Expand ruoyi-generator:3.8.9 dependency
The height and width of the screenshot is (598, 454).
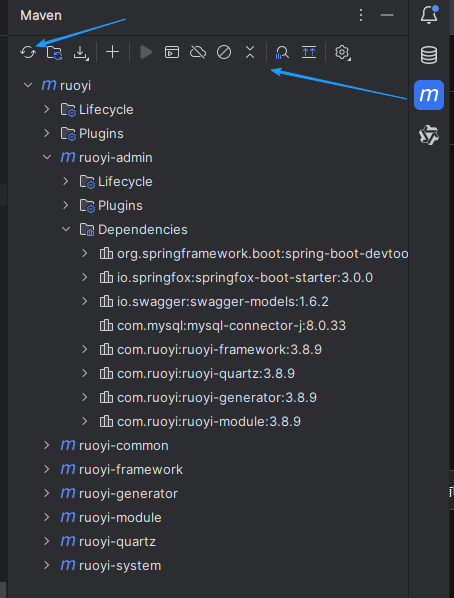[85, 398]
